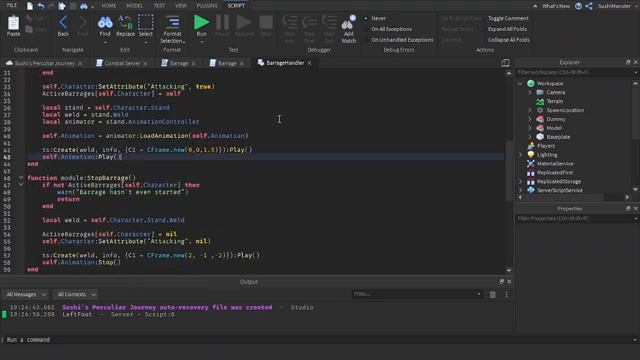Undock the Output panel
Image resolution: width=640 pixels, height=360 pixels.
(502, 282)
